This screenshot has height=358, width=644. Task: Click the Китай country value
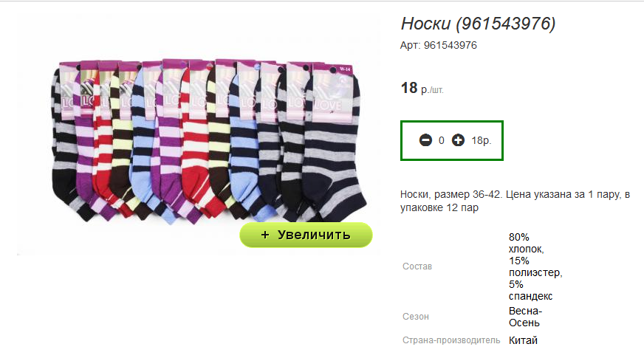pyautogui.click(x=523, y=340)
